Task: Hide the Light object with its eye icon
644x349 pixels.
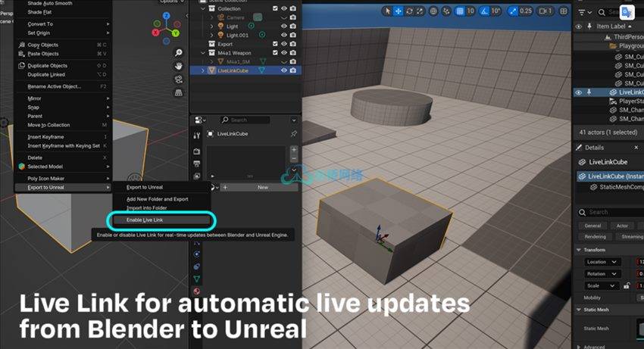Action: pos(284,26)
